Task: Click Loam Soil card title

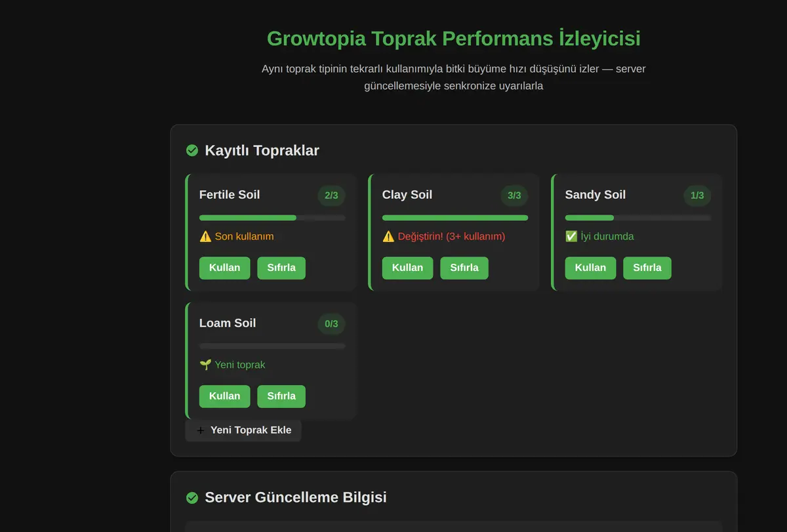Action: 228,323
